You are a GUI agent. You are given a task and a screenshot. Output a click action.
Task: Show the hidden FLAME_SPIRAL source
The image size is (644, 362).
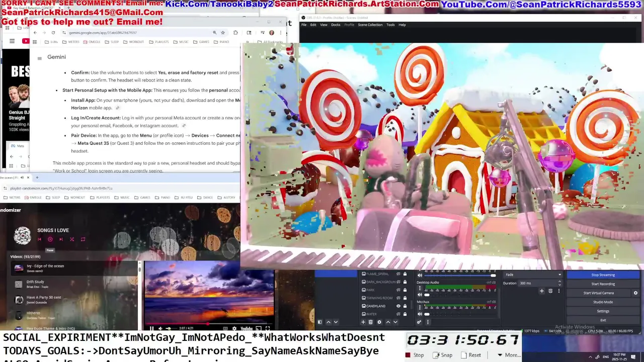[x=398, y=274]
